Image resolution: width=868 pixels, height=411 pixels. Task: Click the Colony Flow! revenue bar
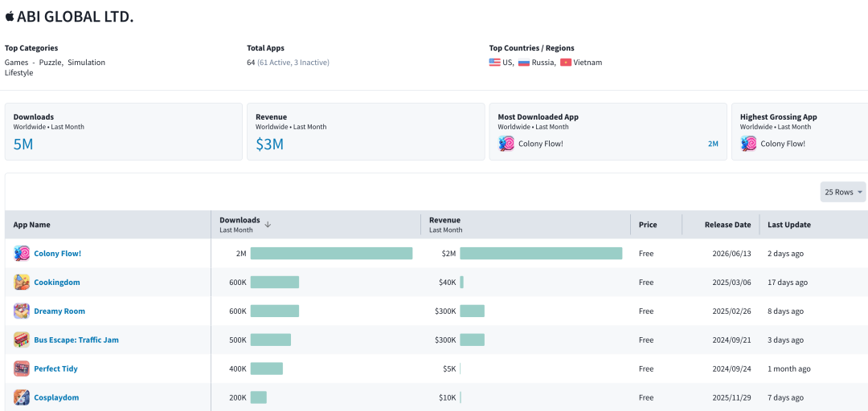click(x=541, y=254)
